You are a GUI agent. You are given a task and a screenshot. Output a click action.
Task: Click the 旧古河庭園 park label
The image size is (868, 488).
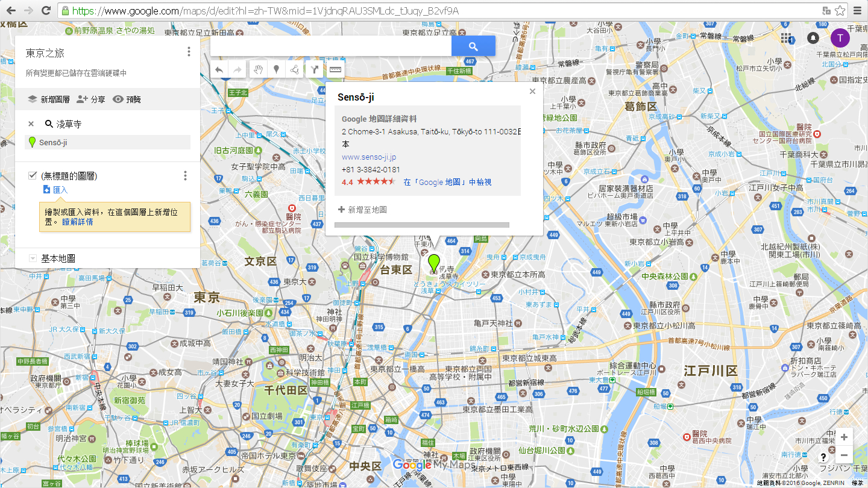pos(233,149)
